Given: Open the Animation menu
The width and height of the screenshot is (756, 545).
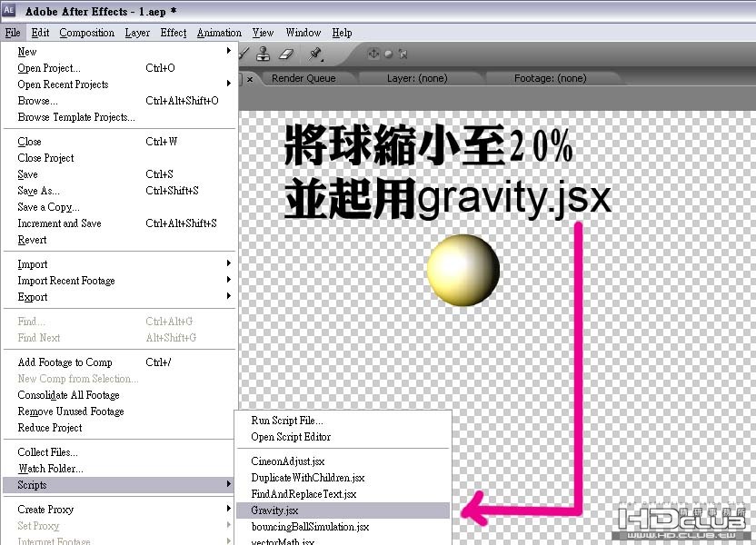Looking at the screenshot, I should pyautogui.click(x=219, y=33).
